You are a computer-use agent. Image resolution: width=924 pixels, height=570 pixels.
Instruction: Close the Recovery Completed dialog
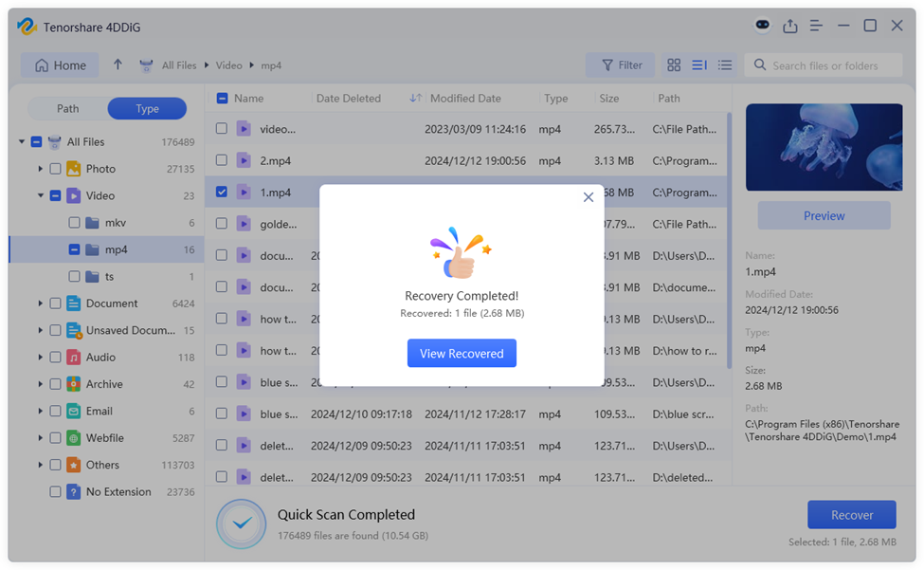(589, 197)
